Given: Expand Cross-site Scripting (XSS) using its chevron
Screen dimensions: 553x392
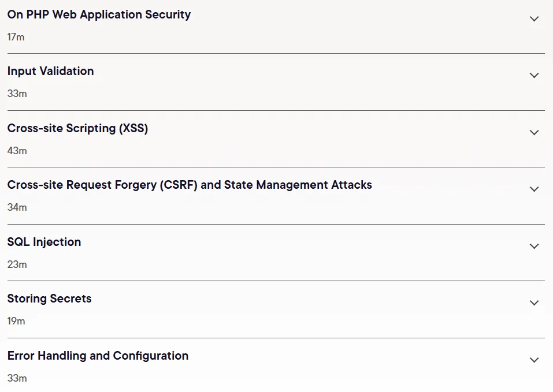Looking at the screenshot, I should coord(535,132).
